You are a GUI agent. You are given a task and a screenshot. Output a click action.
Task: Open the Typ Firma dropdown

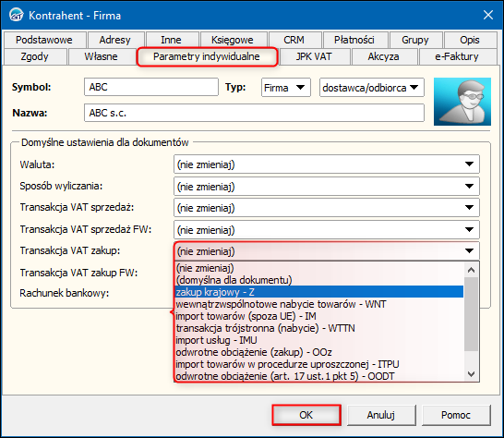point(286,87)
